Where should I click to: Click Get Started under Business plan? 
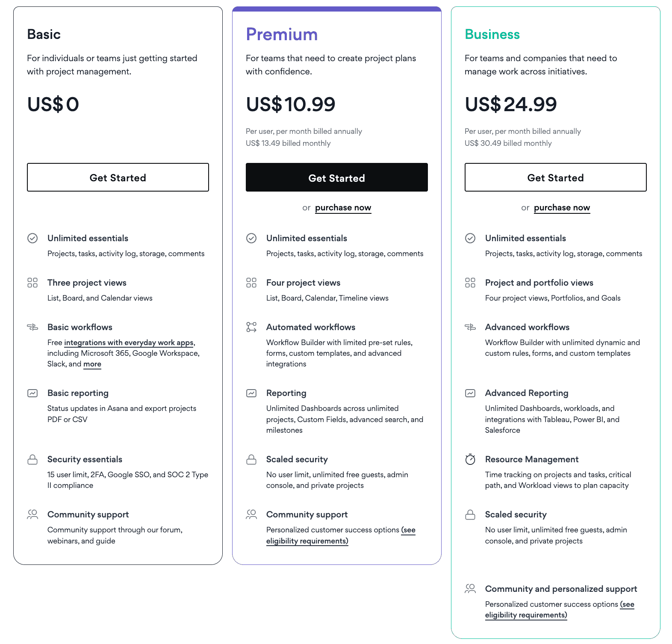556,177
